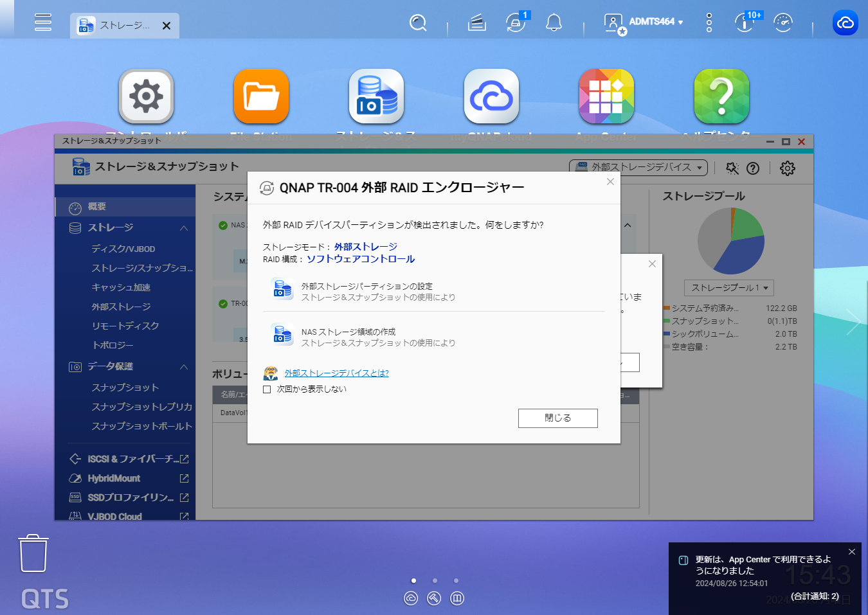Click the orange システム予約済み legend swatch

click(x=667, y=308)
